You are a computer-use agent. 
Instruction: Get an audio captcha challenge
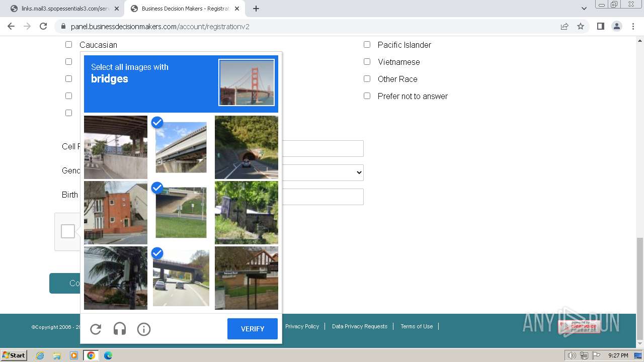click(120, 329)
